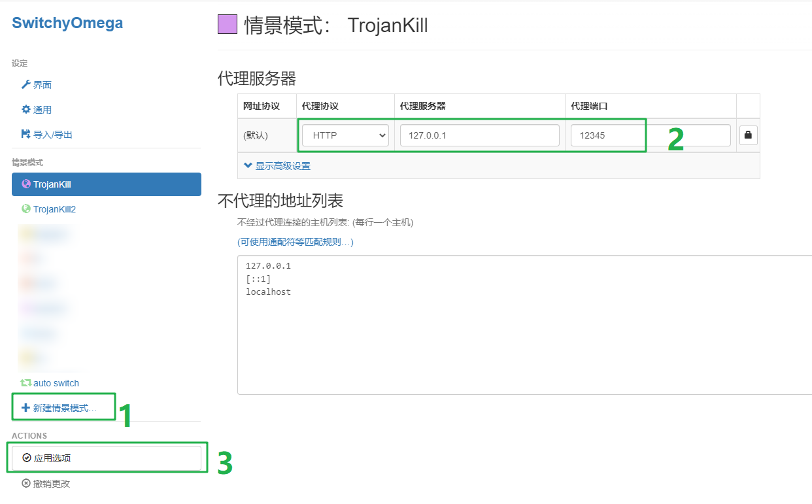This screenshot has height=504, width=812.
Task: Click the lock icon for proxy authentication
Action: click(749, 135)
